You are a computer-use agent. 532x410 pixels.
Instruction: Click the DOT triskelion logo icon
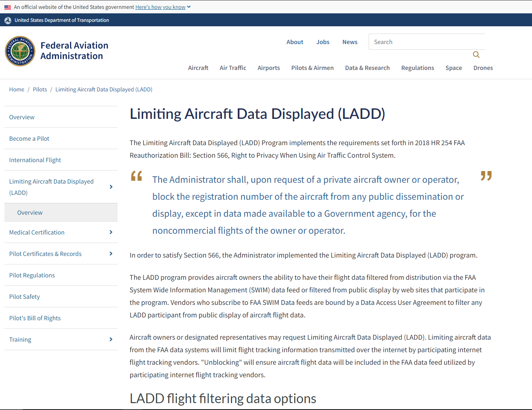(x=8, y=20)
